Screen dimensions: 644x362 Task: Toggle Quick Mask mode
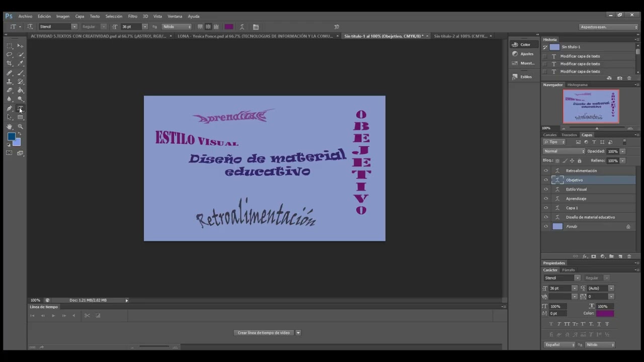9,153
